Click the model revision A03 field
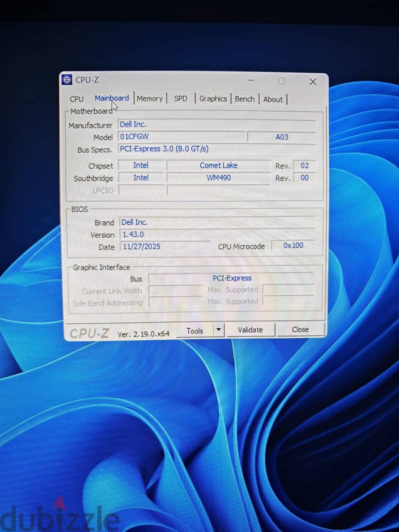Image resolution: width=399 pixels, height=532 pixels. click(282, 137)
